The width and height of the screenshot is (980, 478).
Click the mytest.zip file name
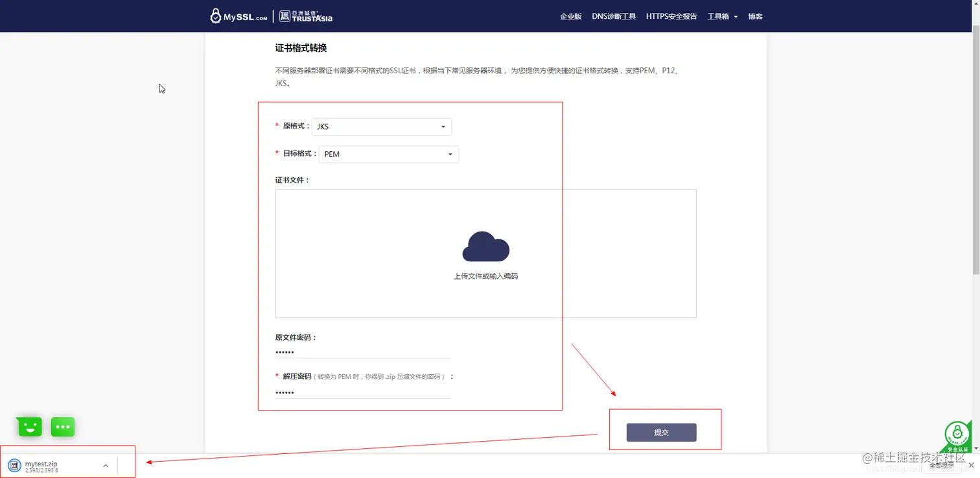tap(41, 464)
